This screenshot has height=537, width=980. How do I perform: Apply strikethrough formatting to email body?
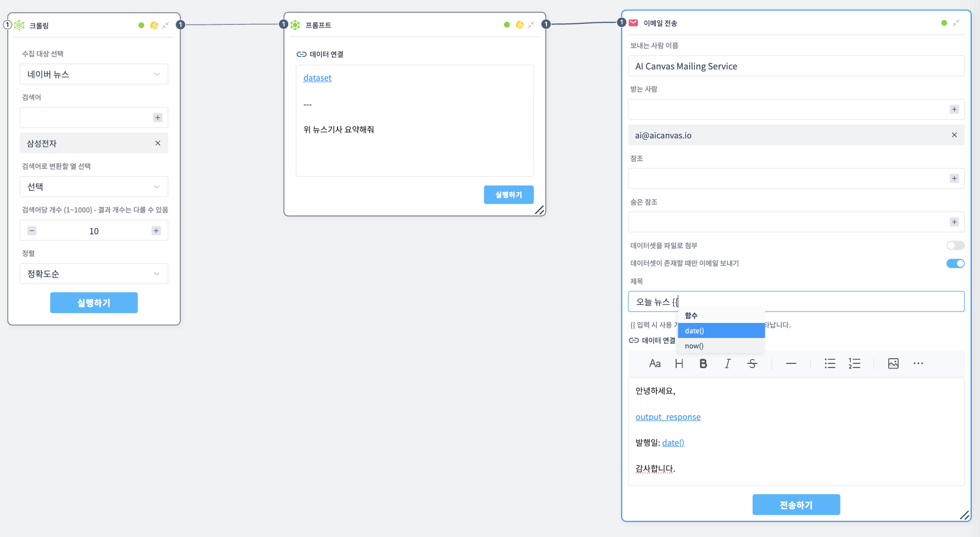[752, 363]
